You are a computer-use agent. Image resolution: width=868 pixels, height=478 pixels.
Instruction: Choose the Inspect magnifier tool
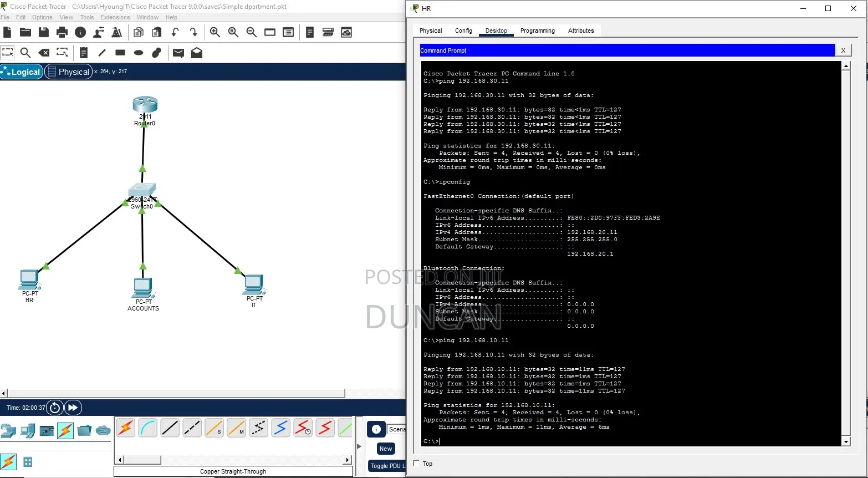click(25, 53)
